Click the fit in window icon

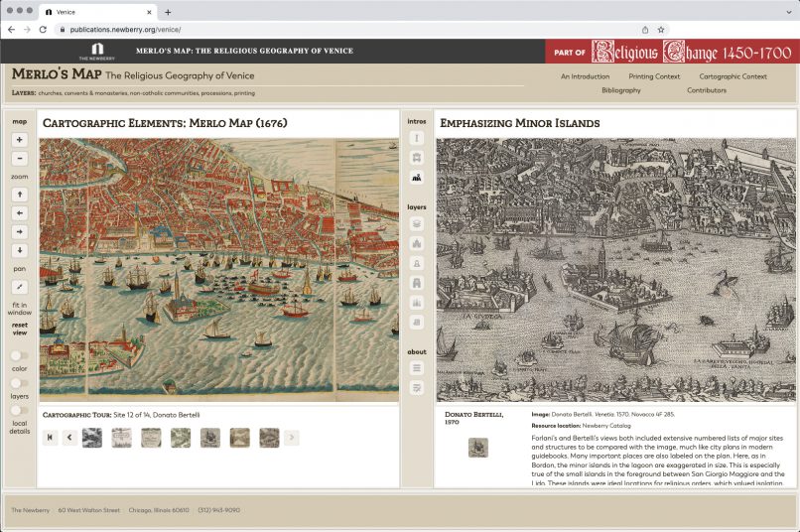[x=20, y=286]
